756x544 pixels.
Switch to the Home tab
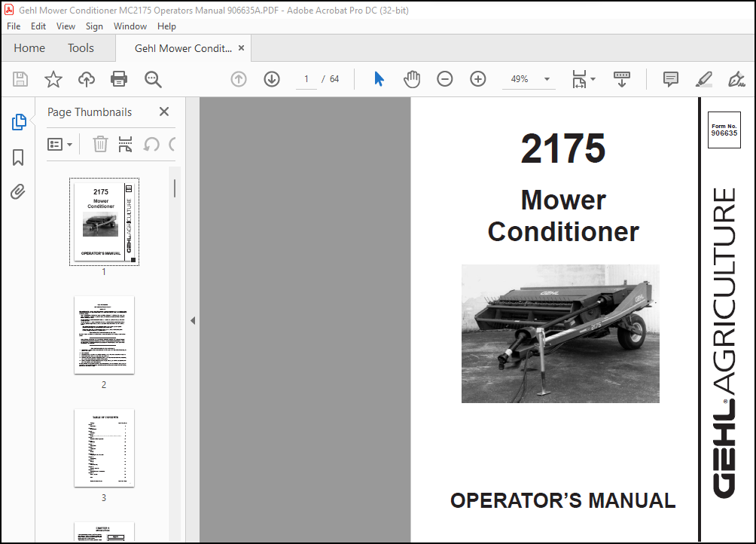coord(29,48)
